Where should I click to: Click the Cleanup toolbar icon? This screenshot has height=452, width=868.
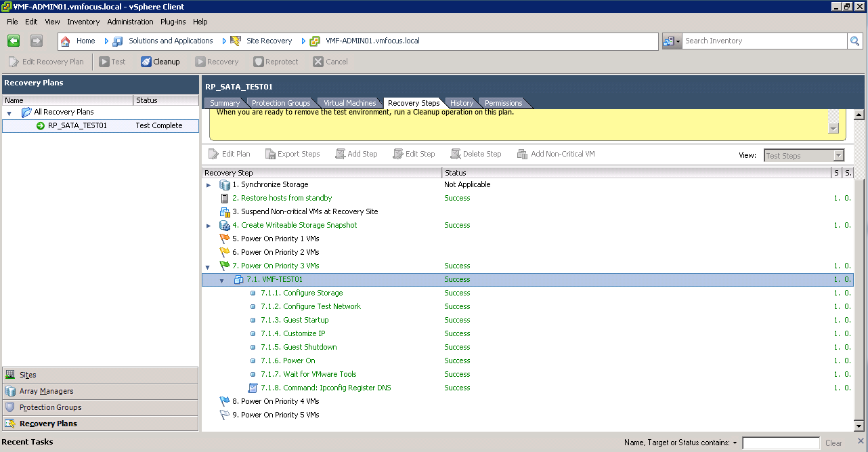click(x=146, y=62)
